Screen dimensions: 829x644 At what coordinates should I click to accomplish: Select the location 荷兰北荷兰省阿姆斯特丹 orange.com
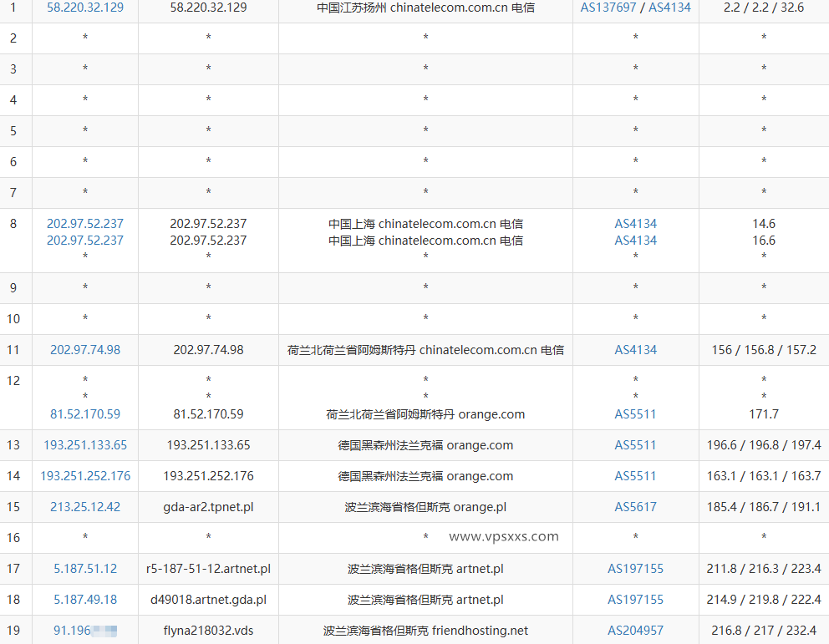coord(425,414)
